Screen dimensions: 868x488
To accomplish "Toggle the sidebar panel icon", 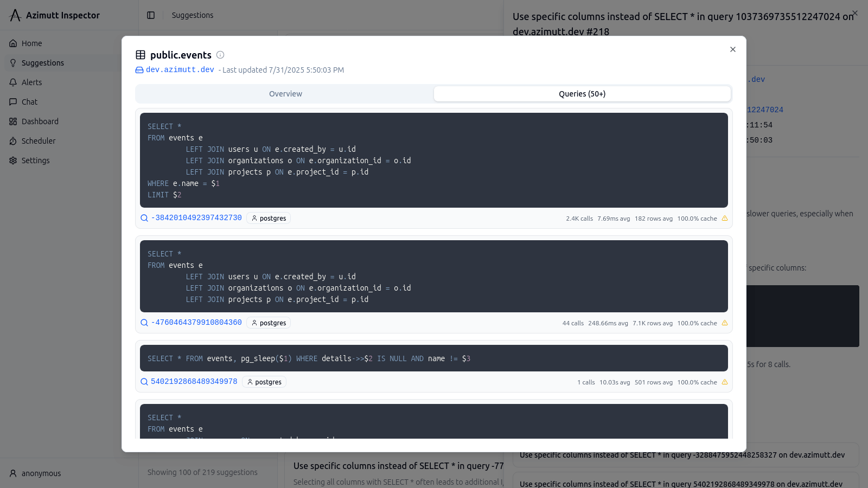I will (151, 15).
